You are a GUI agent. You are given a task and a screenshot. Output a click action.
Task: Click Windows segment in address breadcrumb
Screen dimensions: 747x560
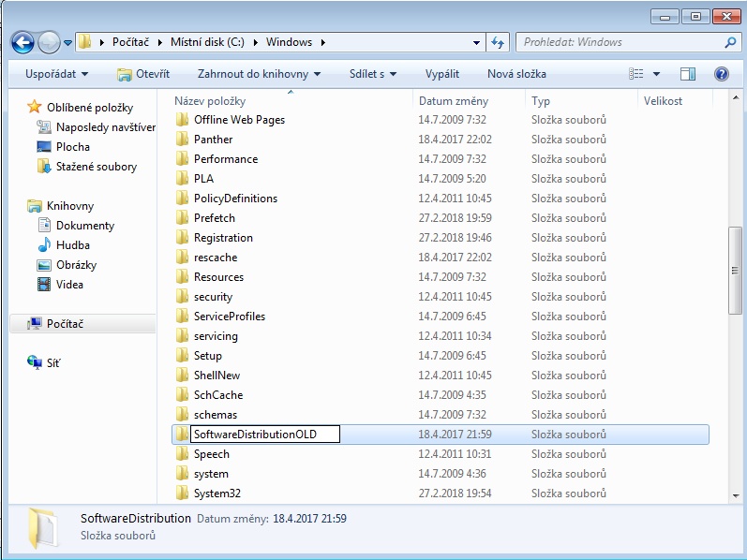click(288, 42)
